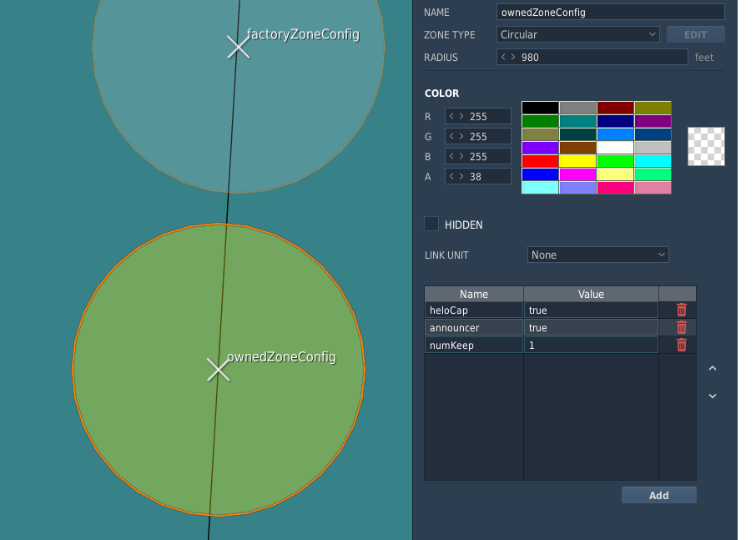Image resolution: width=756 pixels, height=540 pixels.
Task: Click the factoryZoneConfig map label
Action: click(x=303, y=35)
